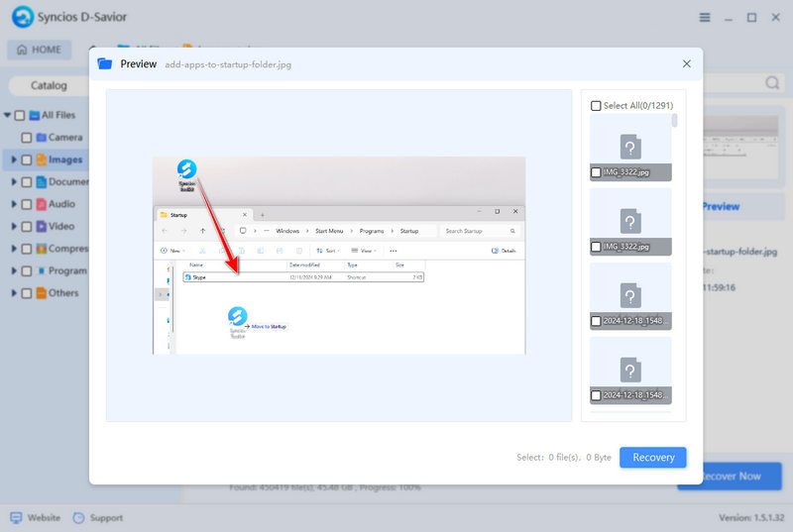The height and width of the screenshot is (532, 793).
Task: Go to the HOME tab
Action: point(39,50)
